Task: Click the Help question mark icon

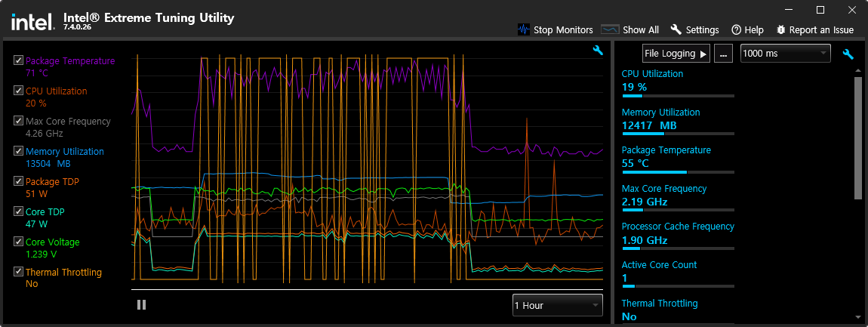Action: point(736,30)
